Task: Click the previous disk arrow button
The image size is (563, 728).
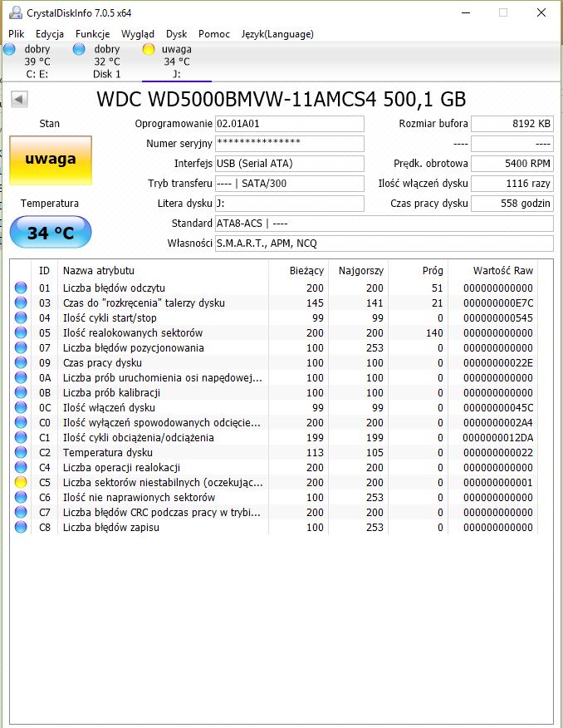Action: point(19,99)
